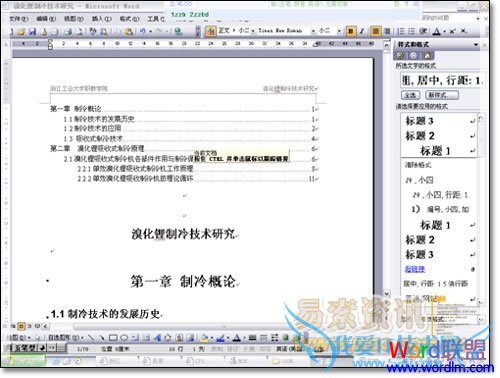500x378 pixels.
Task: Open the 文件 File menu
Action: [x=18, y=19]
